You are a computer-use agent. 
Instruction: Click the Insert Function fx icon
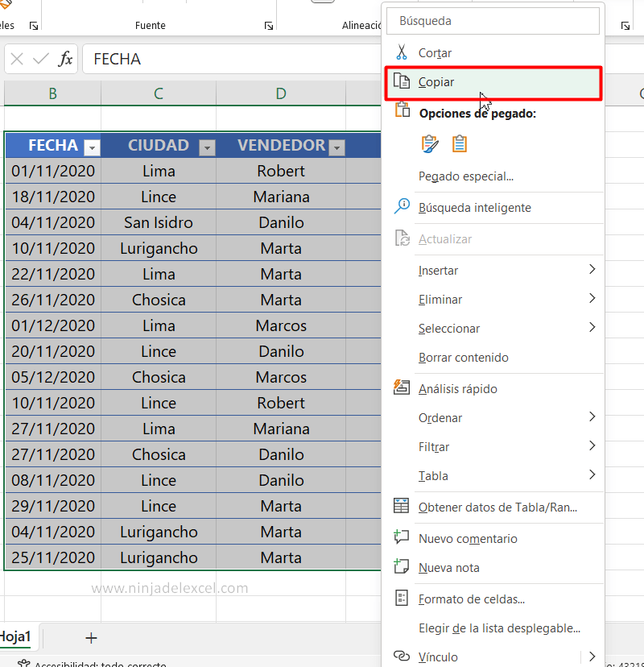point(65,58)
